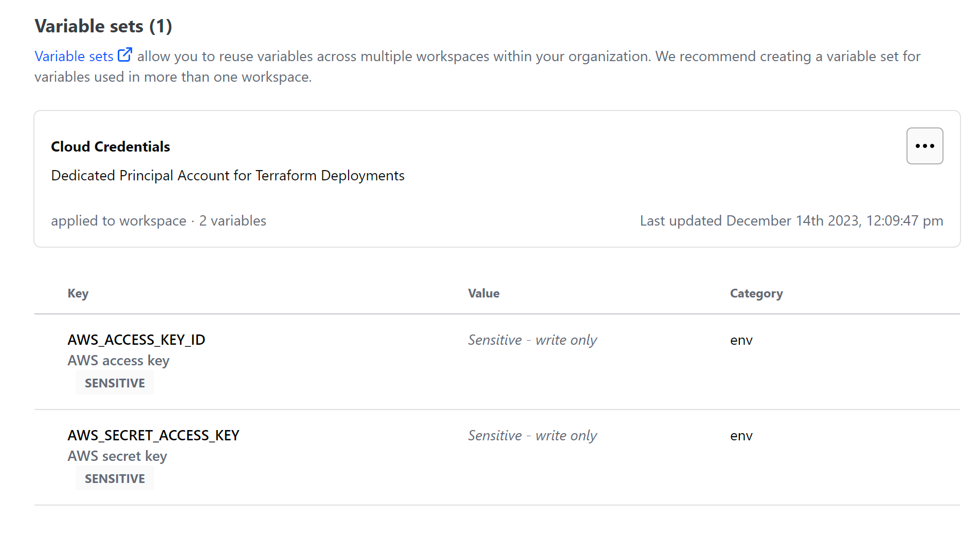Screen dimensions: 980x540
Task: Click the SENSITIVE badge under AWS_SECRET_ACCESS_KEY
Action: pyautogui.click(x=115, y=479)
